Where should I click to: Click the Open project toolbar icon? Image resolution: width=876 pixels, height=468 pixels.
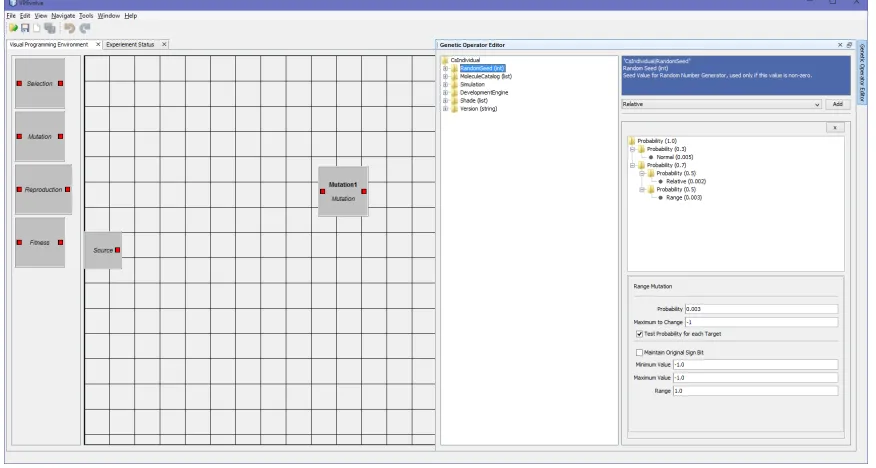point(13,28)
